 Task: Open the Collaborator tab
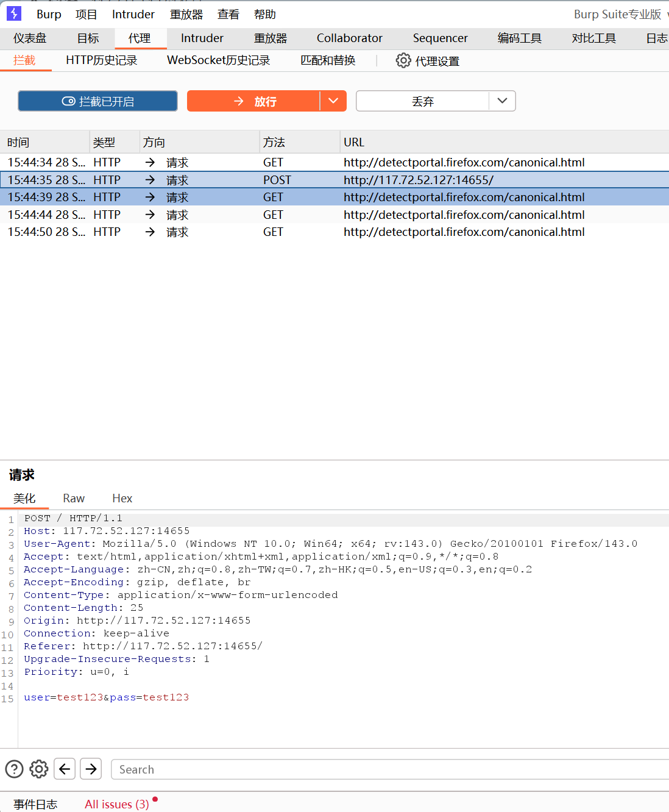tap(350, 38)
